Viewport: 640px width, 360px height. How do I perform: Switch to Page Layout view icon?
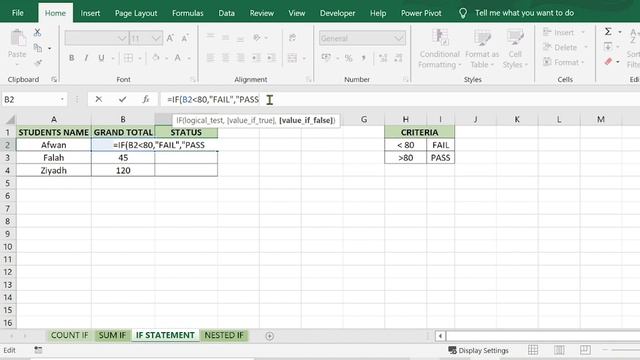click(x=559, y=350)
